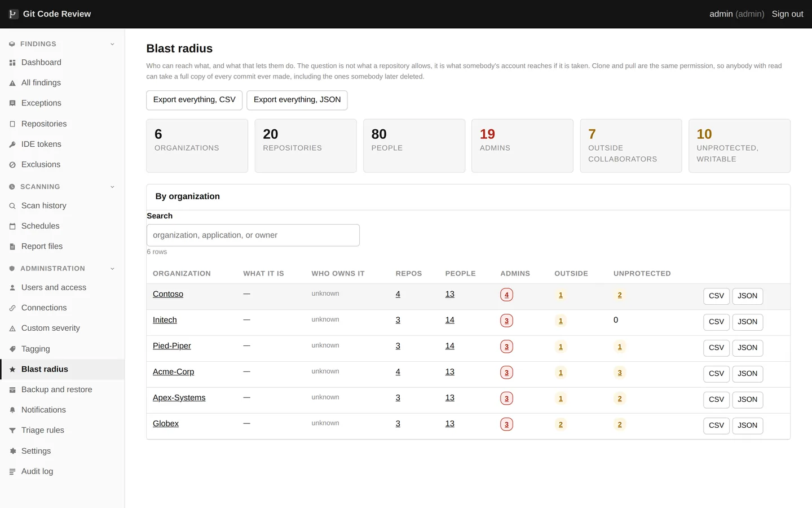This screenshot has width=812, height=508.
Task: Click the Users and access person icon
Action: tap(12, 288)
